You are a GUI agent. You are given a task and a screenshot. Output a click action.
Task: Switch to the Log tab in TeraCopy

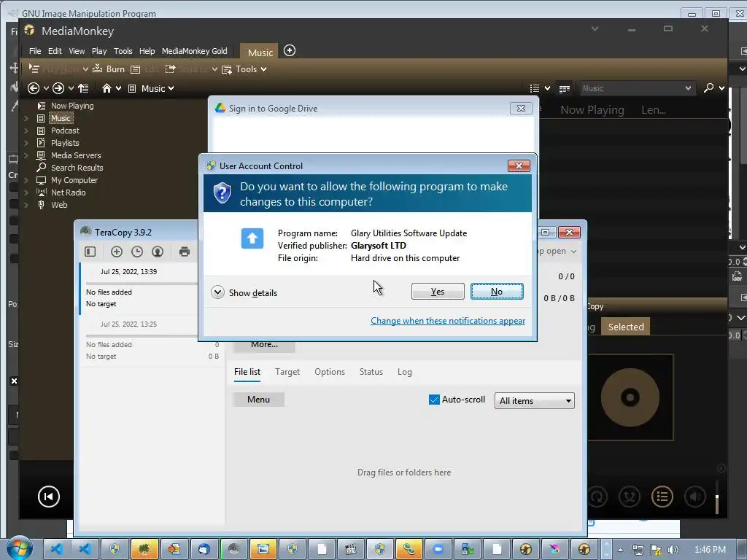(404, 372)
